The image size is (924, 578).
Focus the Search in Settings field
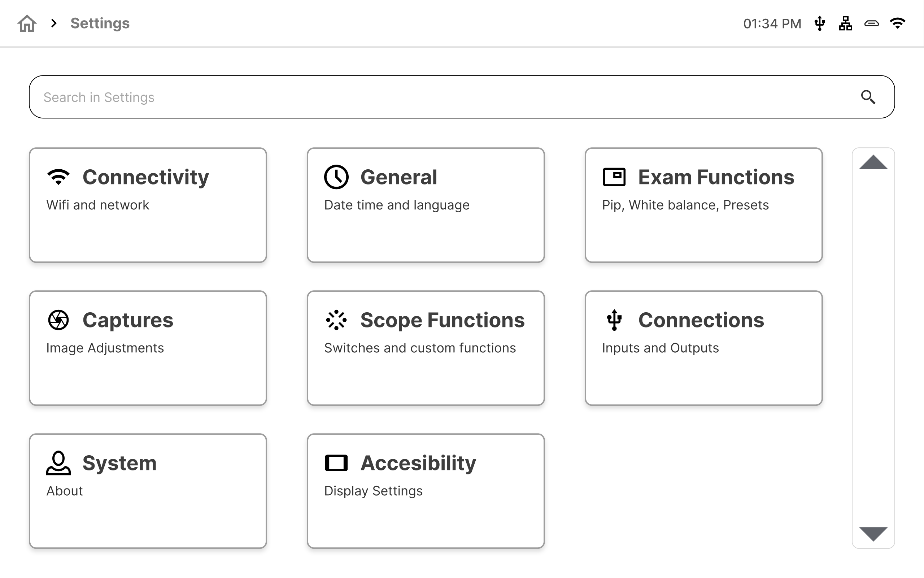[462, 97]
